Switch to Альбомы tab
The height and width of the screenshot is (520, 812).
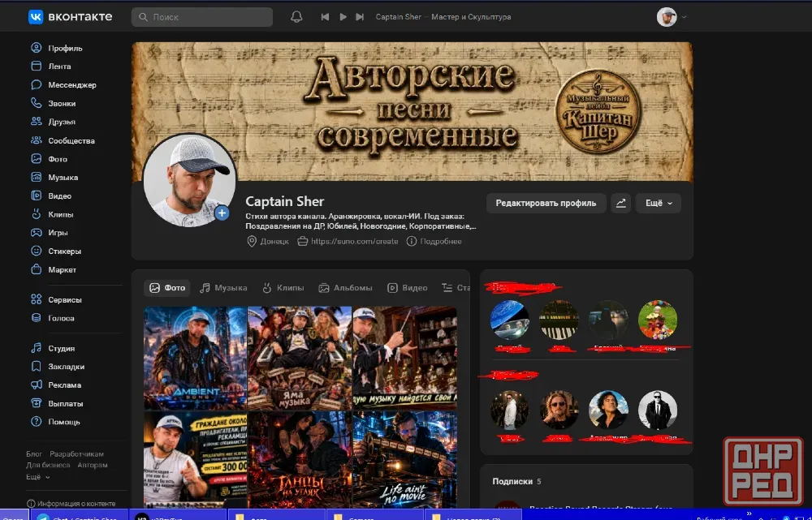(x=345, y=288)
